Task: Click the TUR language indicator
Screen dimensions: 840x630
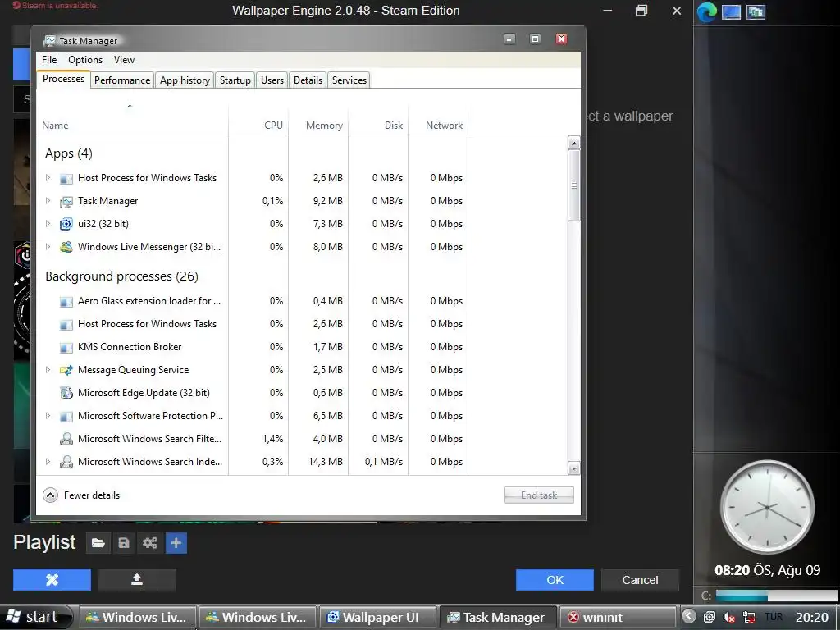Action: (x=774, y=617)
